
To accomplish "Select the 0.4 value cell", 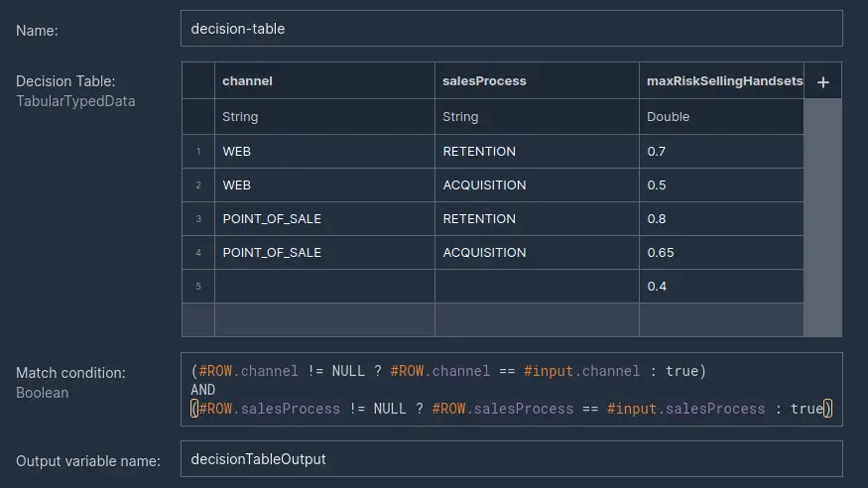I will coord(721,286).
